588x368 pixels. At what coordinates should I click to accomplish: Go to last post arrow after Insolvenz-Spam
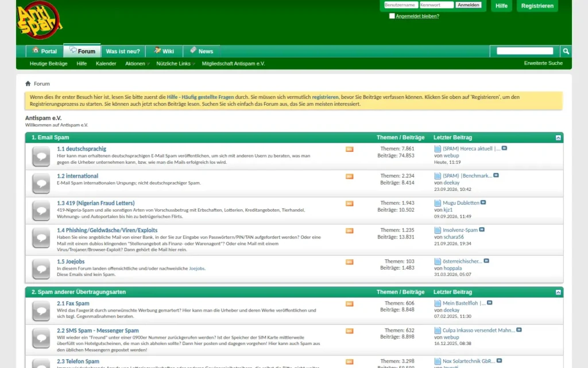pos(482,229)
